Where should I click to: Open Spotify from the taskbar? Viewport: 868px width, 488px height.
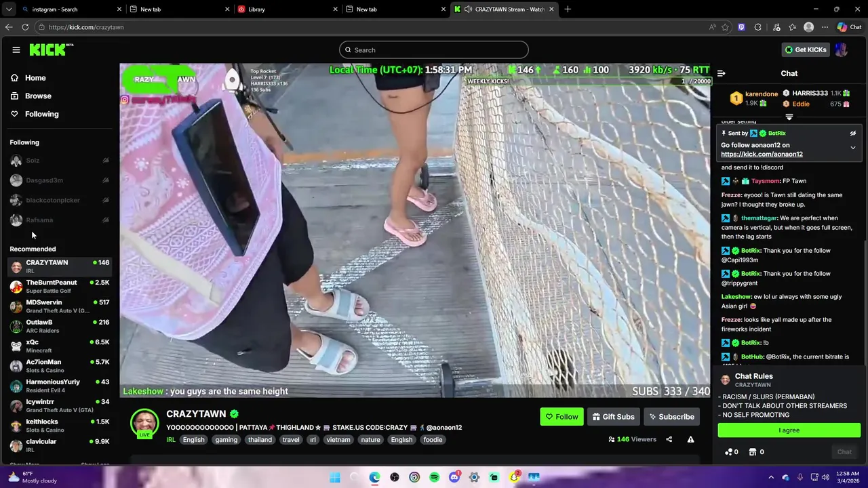coord(434,478)
